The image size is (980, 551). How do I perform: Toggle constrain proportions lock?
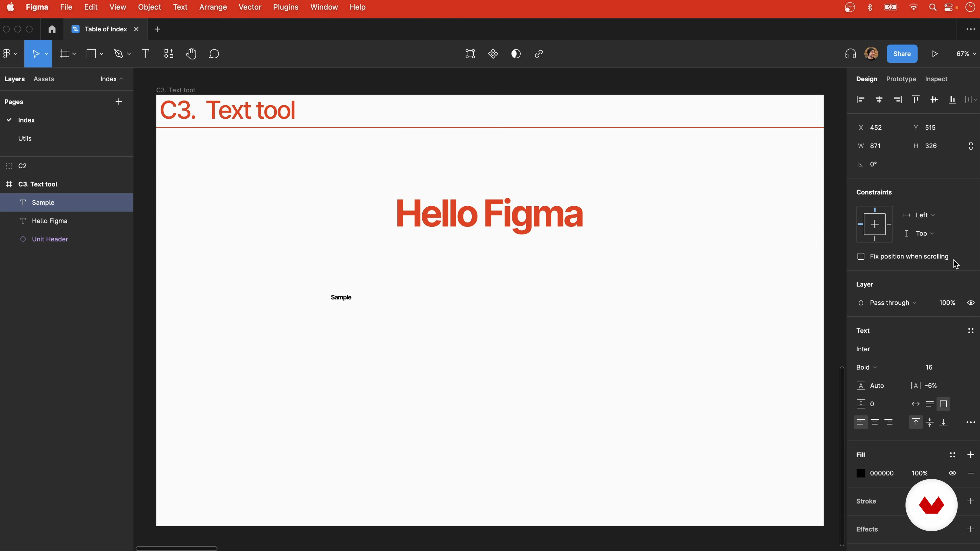(x=971, y=146)
